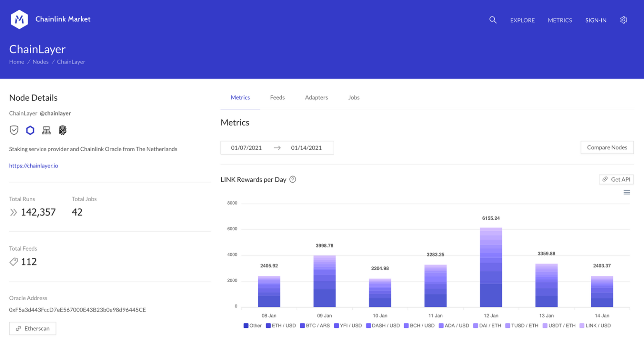Open the settings gear icon
The width and height of the screenshot is (644, 340).
pyautogui.click(x=623, y=20)
